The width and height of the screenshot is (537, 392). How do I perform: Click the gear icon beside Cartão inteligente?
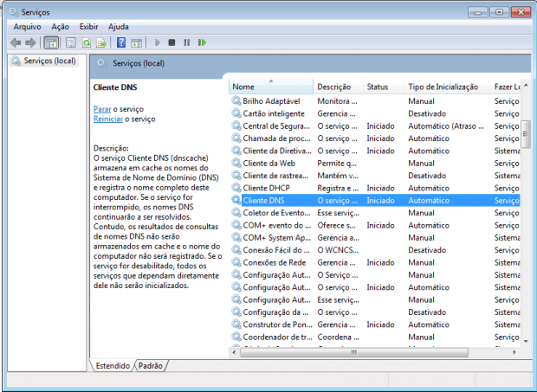tap(236, 113)
